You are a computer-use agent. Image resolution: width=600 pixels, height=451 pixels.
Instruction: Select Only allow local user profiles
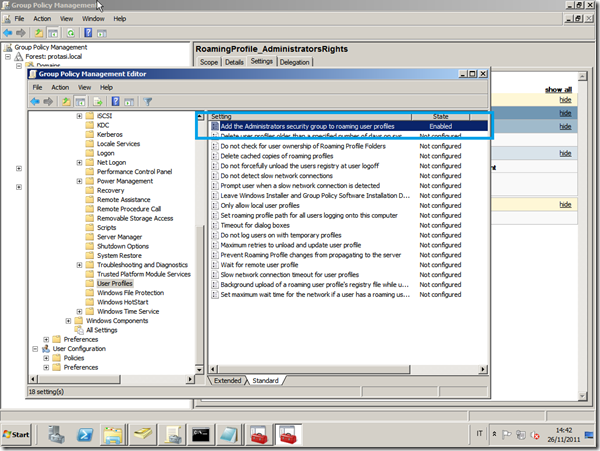tap(260, 205)
